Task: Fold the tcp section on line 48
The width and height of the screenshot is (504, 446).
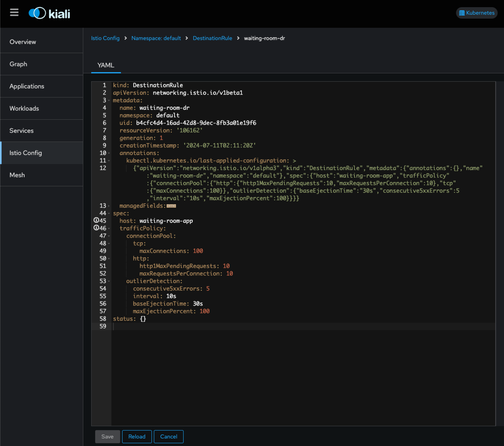Action: tap(109, 244)
